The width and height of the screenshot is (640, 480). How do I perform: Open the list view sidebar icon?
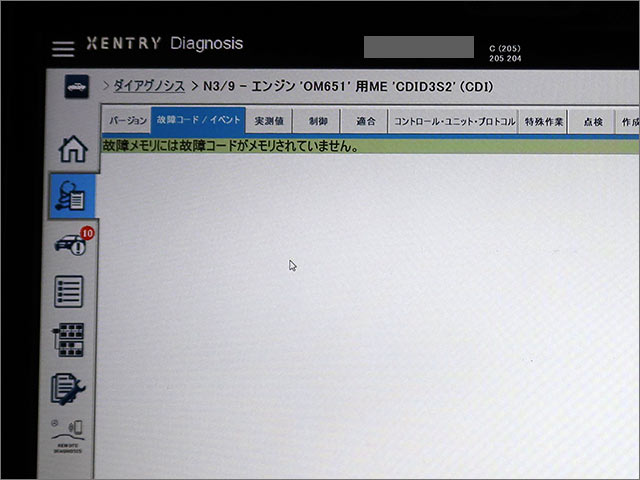point(69,291)
